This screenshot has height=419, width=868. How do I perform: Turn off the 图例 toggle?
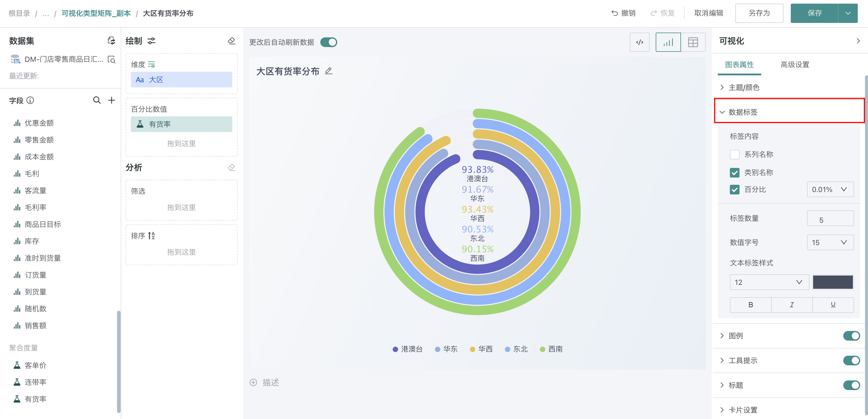(x=851, y=336)
